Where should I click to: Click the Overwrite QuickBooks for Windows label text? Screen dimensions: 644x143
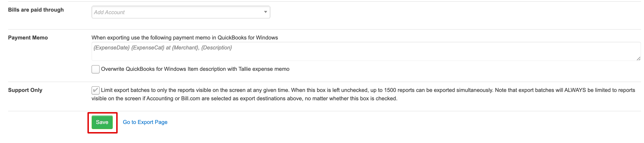pyautogui.click(x=195, y=69)
